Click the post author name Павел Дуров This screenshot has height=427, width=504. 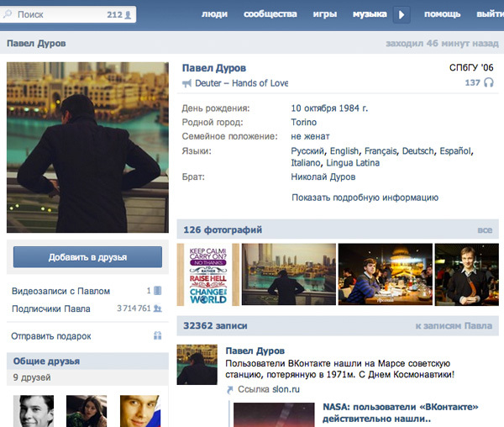point(255,351)
